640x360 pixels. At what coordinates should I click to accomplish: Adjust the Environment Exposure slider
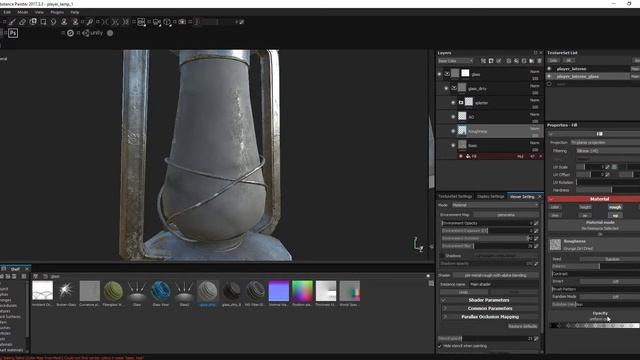[487, 231]
